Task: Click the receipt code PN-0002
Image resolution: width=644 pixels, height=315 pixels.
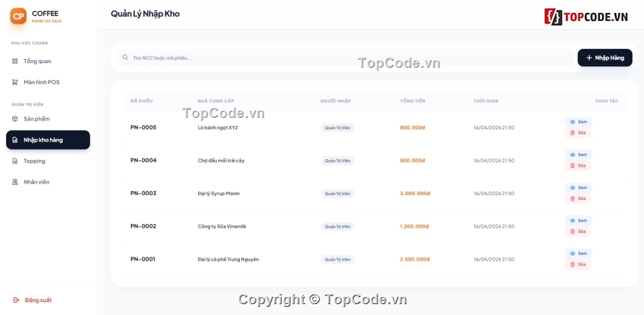Action: (x=143, y=226)
